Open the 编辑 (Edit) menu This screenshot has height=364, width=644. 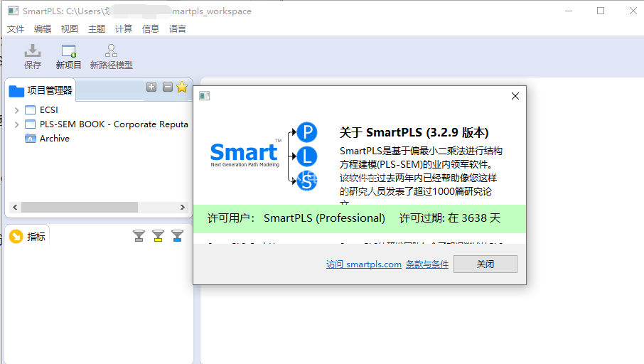coord(43,28)
